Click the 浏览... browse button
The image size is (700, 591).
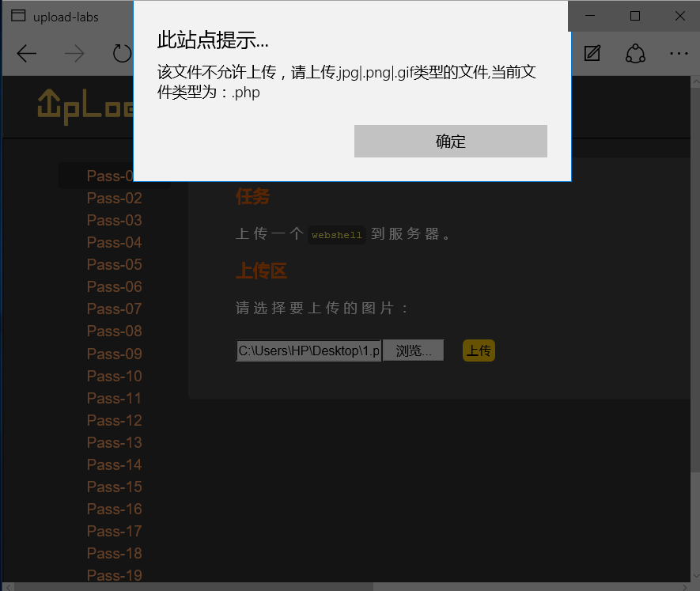414,351
